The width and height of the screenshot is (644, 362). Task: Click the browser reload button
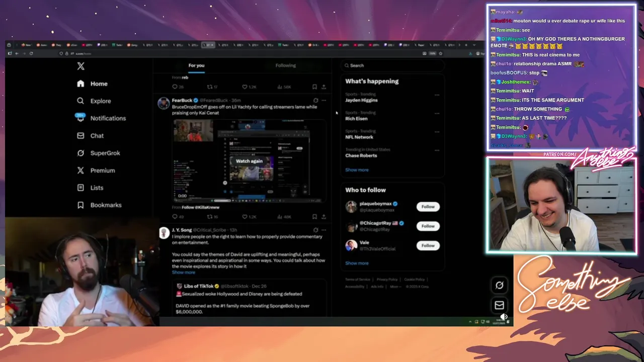pos(31,53)
